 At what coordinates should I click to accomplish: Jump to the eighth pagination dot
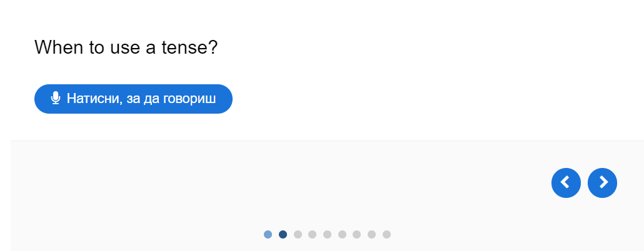pyautogui.click(x=371, y=235)
